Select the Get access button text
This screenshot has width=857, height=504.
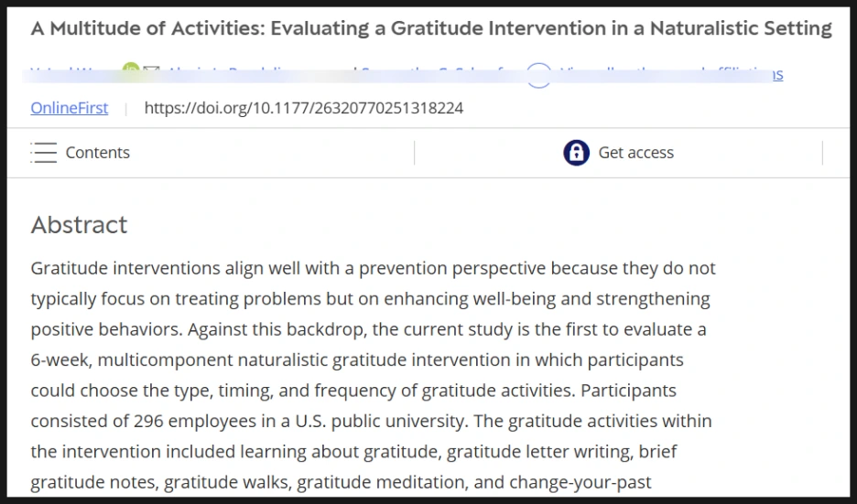click(635, 153)
